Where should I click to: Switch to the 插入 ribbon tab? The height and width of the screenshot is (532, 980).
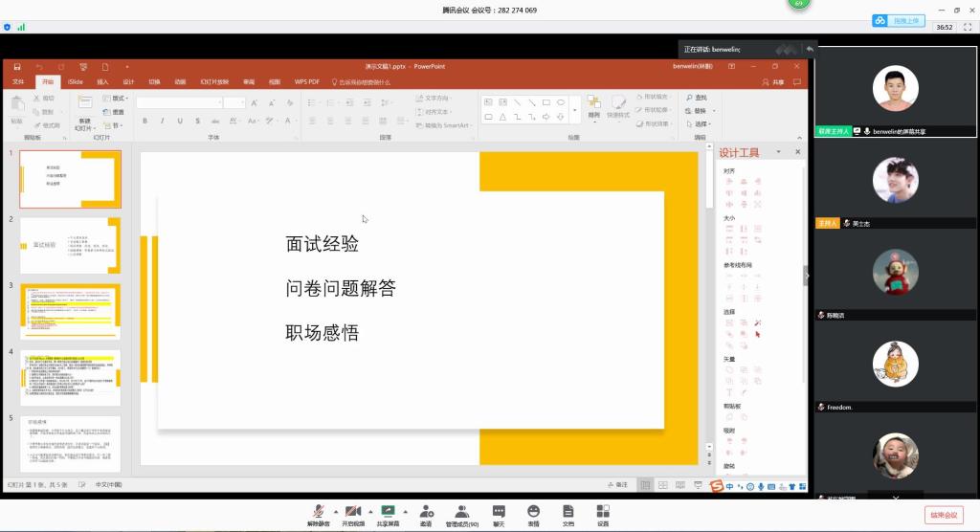point(102,82)
